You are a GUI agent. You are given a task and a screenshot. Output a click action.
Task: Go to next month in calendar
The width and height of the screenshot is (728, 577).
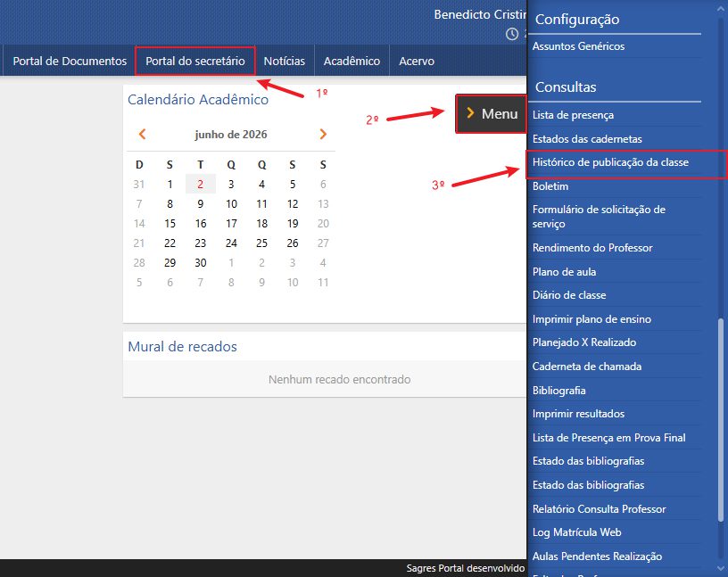pos(323,134)
